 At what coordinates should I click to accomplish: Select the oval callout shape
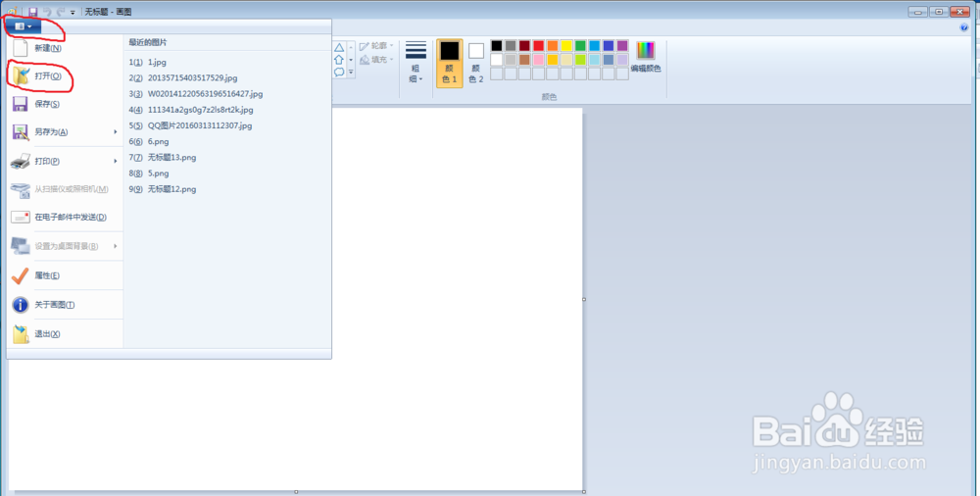[x=339, y=72]
